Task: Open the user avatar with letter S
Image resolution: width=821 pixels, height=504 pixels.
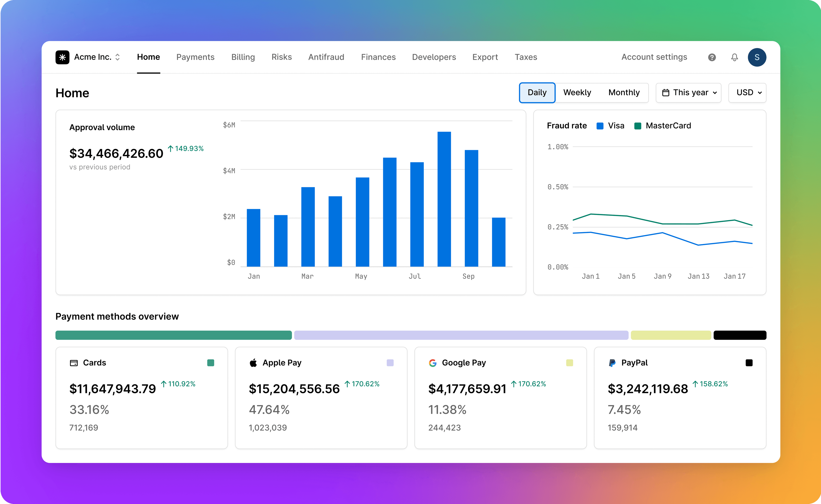Action: coord(757,57)
